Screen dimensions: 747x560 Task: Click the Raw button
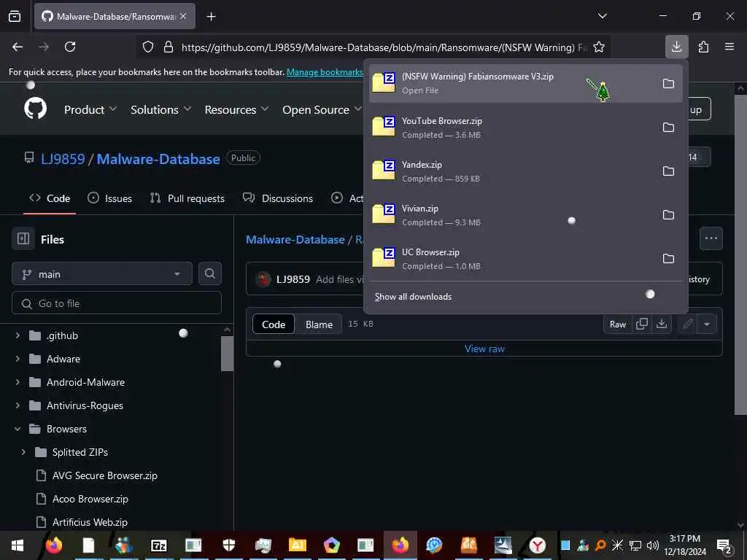coord(617,324)
